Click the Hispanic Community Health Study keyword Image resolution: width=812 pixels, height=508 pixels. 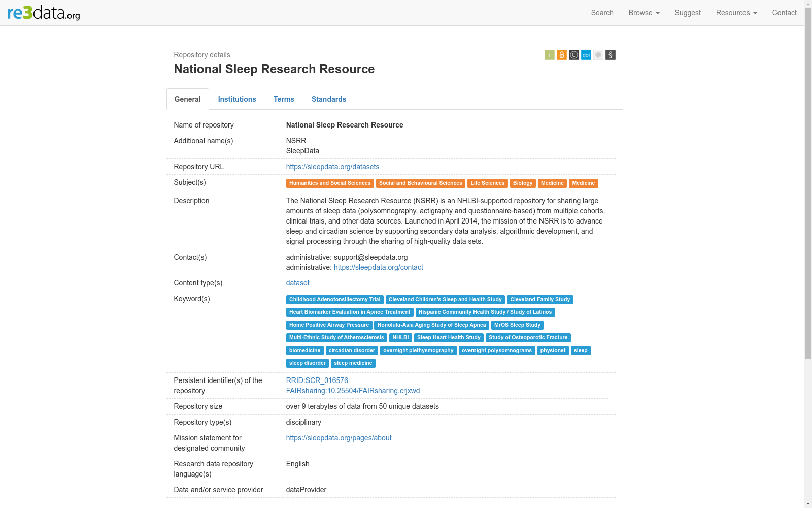coord(485,312)
